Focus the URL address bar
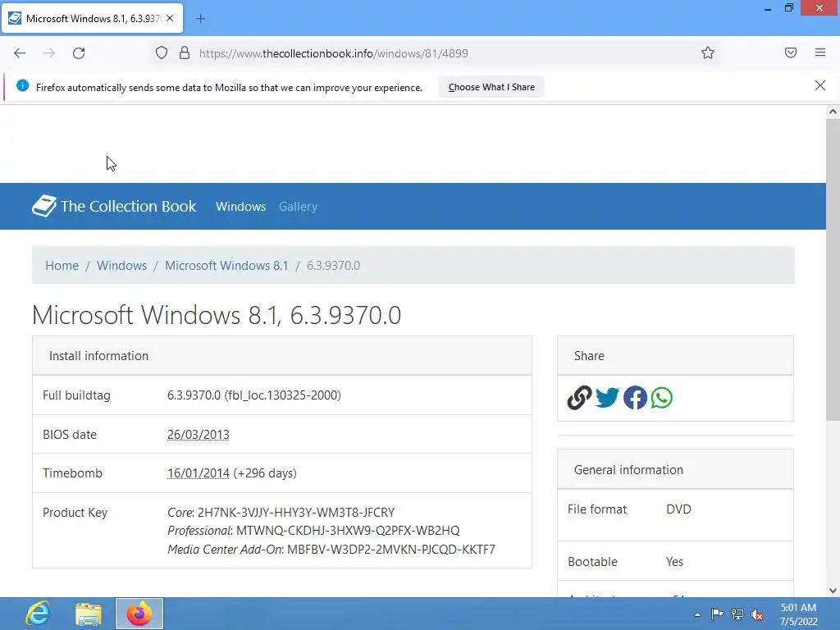The image size is (840, 630). pos(436,53)
